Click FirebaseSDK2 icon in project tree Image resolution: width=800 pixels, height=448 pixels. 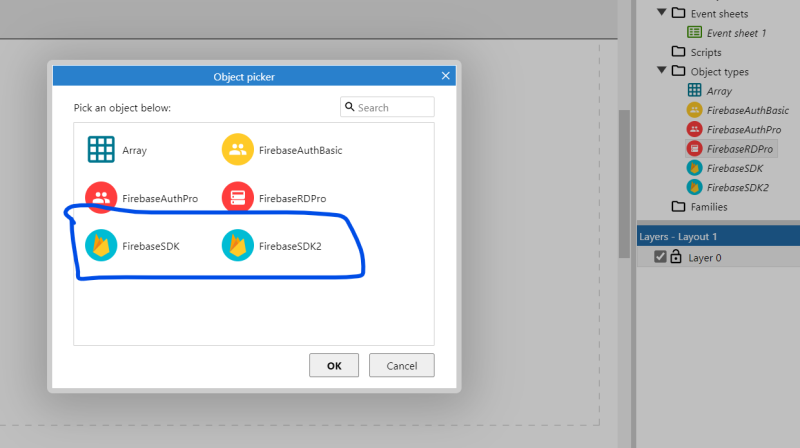click(x=694, y=187)
